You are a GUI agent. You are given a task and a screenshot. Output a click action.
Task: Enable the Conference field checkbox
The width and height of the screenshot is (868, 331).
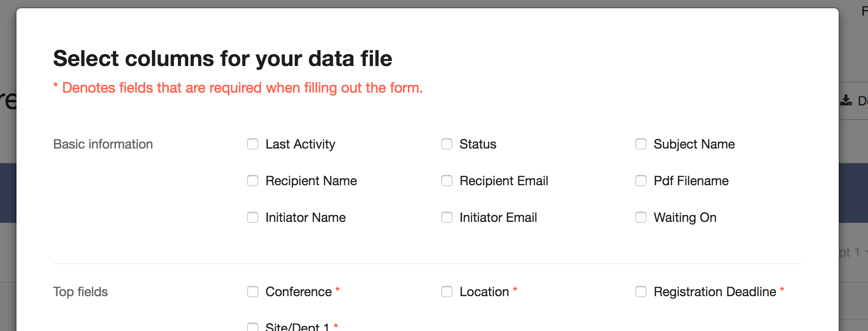click(x=253, y=292)
